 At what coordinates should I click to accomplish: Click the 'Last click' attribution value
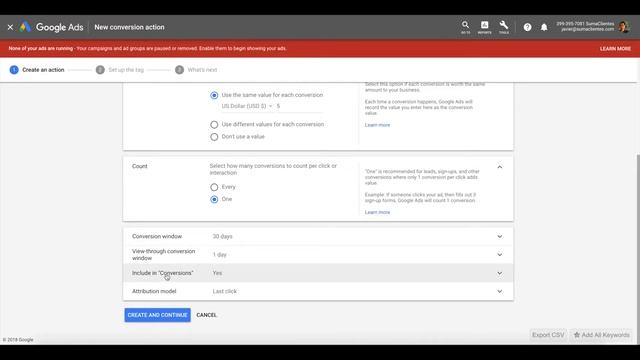[x=224, y=291]
